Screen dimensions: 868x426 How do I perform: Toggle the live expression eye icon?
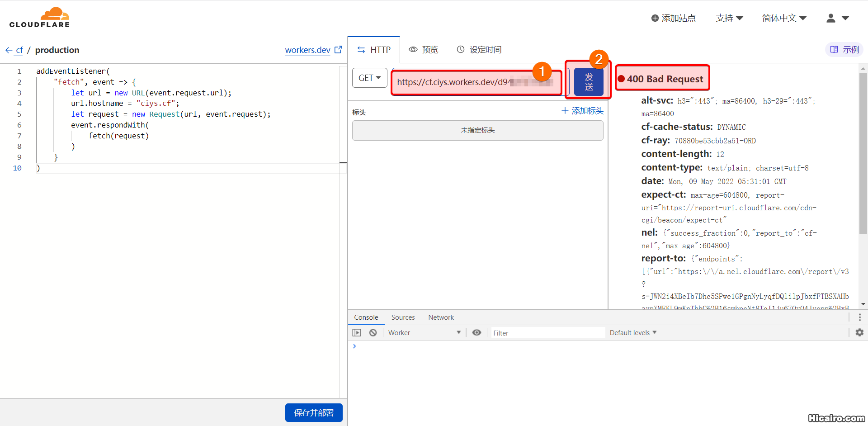click(476, 333)
